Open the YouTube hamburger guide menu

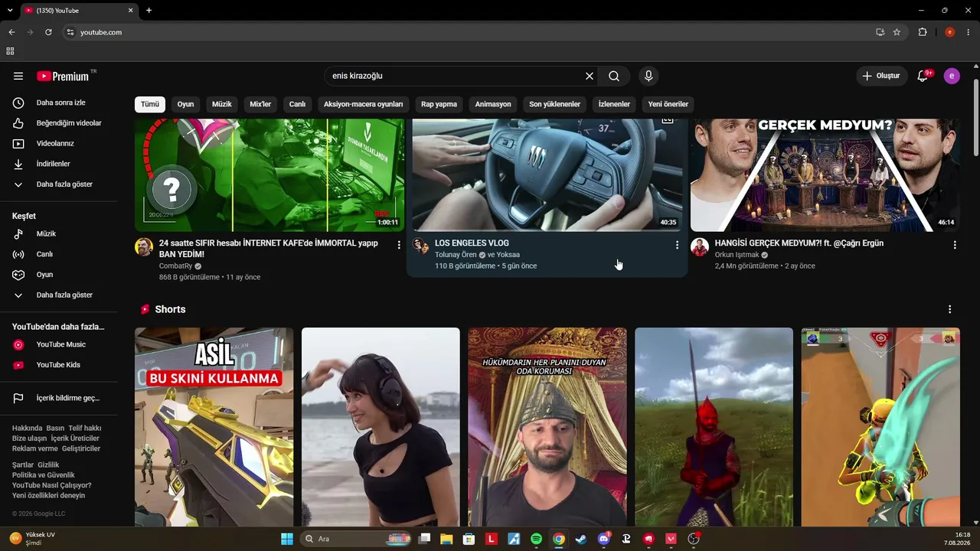pyautogui.click(x=18, y=76)
